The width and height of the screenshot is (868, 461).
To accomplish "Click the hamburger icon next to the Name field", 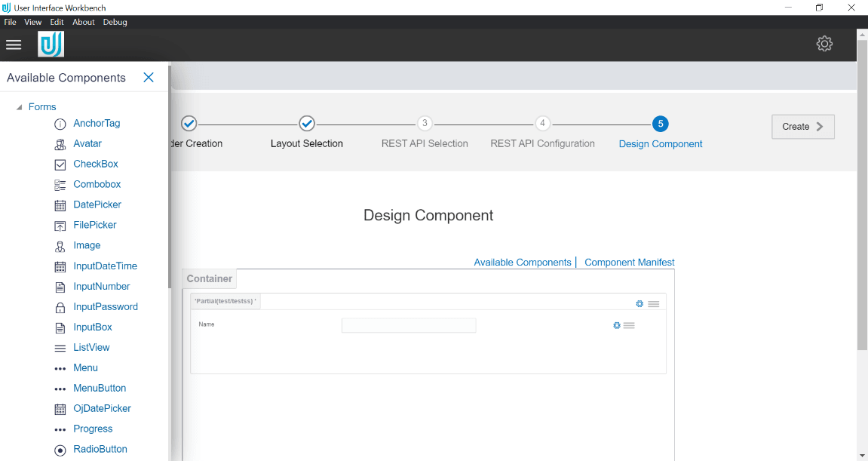I will pyautogui.click(x=630, y=325).
